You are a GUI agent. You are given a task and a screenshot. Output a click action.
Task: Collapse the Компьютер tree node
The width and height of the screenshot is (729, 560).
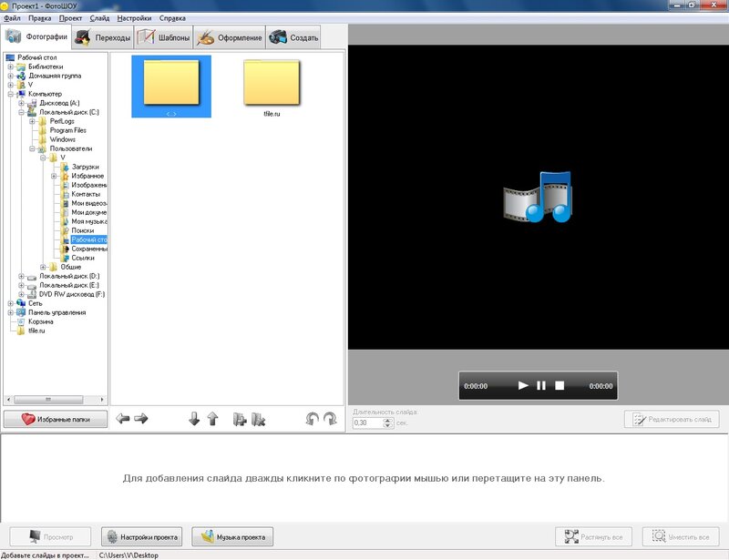[x=10, y=94]
